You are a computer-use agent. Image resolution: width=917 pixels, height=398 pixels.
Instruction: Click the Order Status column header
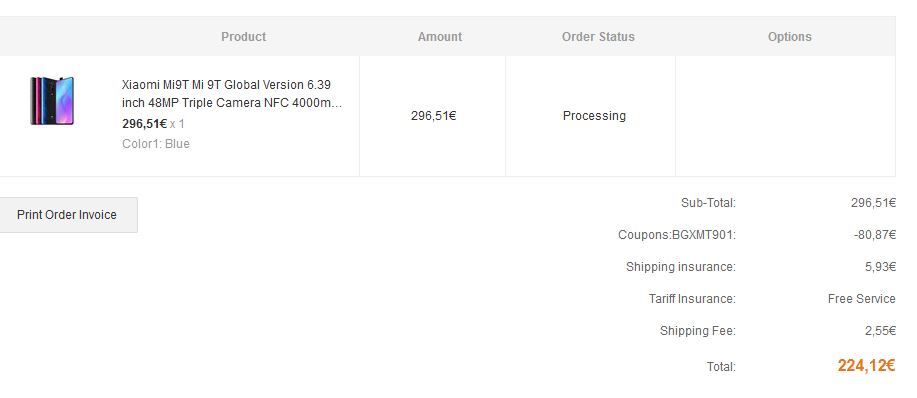(x=598, y=37)
